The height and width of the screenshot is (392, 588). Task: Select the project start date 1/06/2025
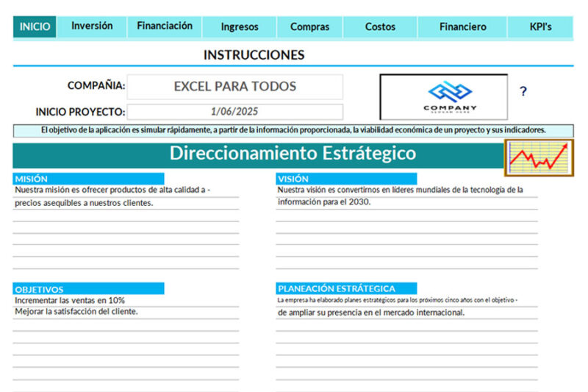pos(234,112)
